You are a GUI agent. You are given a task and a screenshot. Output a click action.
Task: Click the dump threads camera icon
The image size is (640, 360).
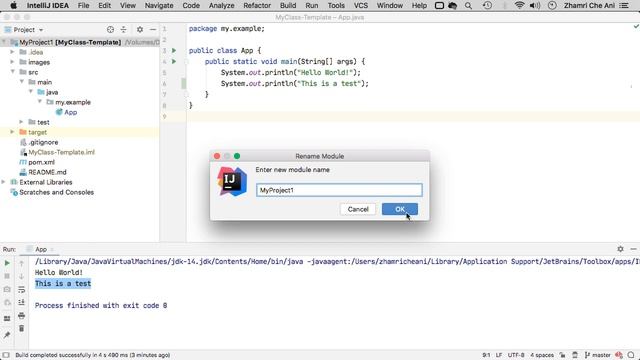point(7,289)
